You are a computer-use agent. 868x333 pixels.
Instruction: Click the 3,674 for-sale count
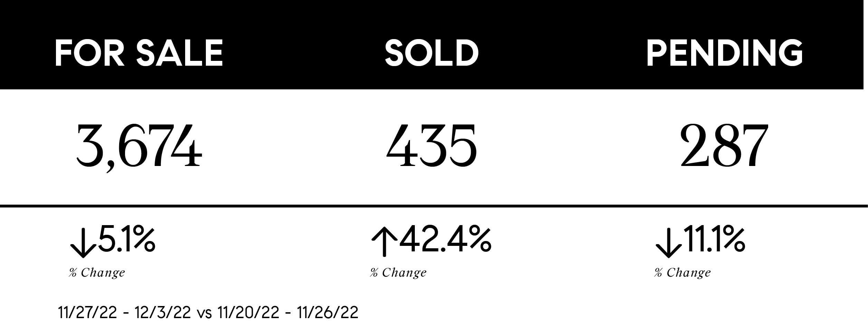point(139,147)
